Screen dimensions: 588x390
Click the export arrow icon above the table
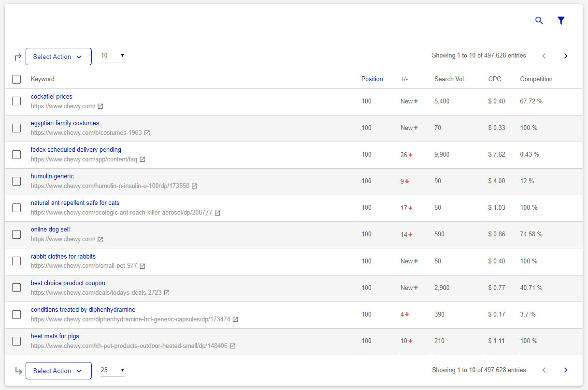click(x=17, y=57)
